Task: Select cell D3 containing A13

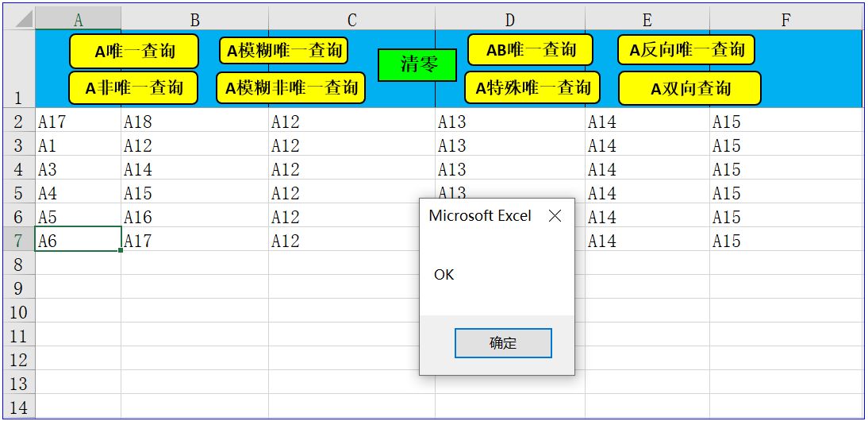Action: (510, 144)
